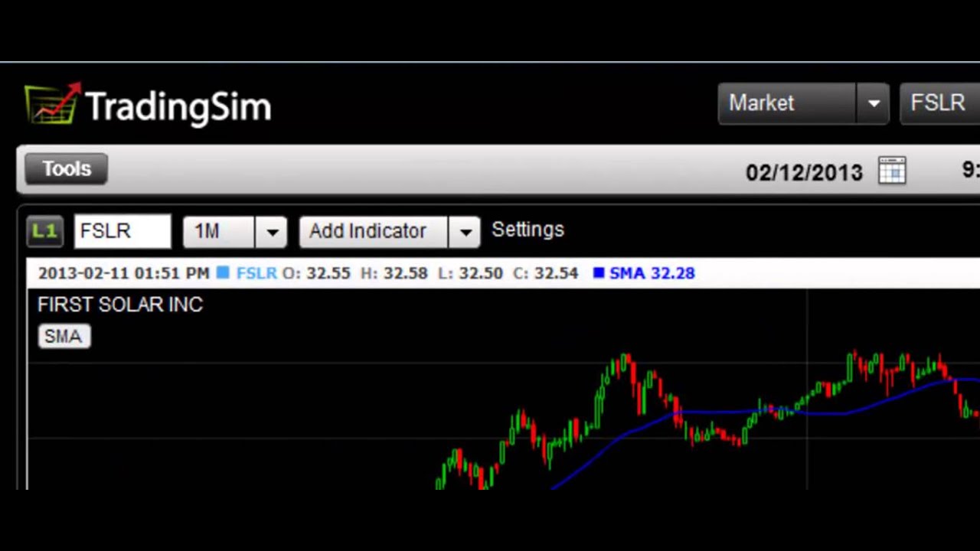
Task: Open the 1M timeframe dropdown arrow
Action: point(272,232)
